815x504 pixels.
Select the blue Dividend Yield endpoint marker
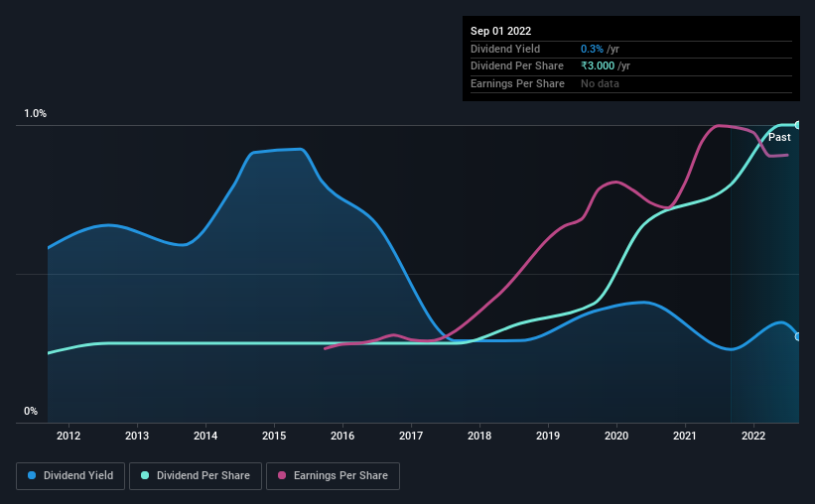click(x=798, y=336)
